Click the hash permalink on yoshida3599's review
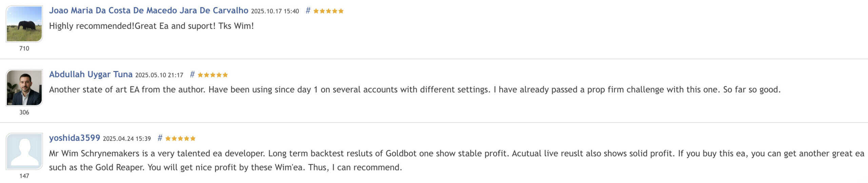The image size is (868, 183). tap(160, 138)
